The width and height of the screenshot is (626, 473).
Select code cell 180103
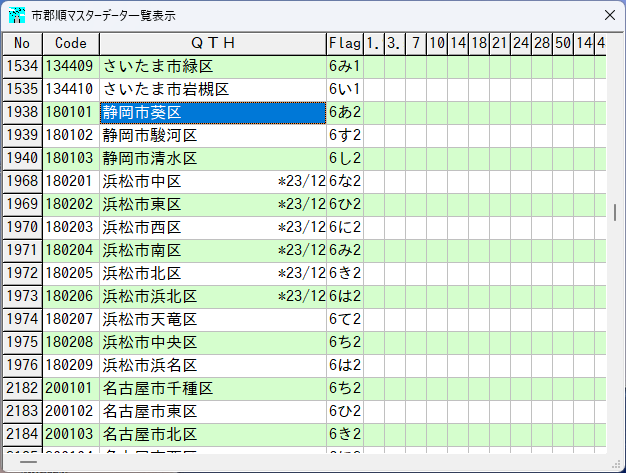coord(70,158)
